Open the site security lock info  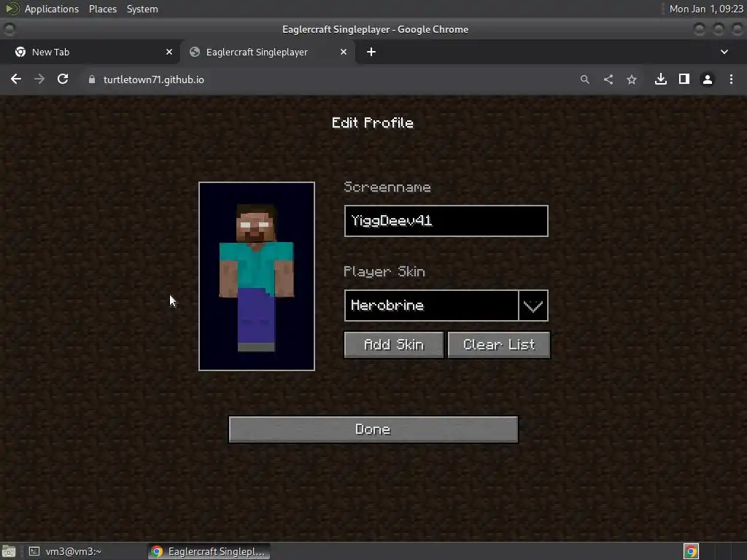point(92,79)
